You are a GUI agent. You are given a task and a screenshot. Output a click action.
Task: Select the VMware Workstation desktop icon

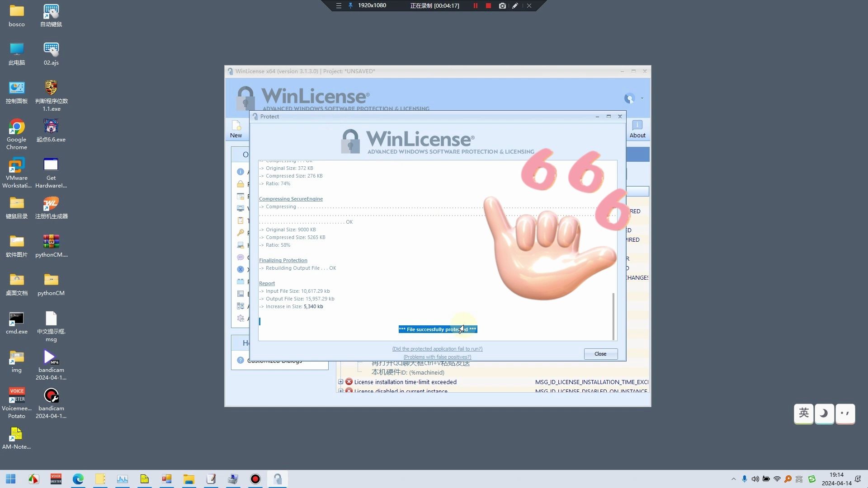click(17, 172)
